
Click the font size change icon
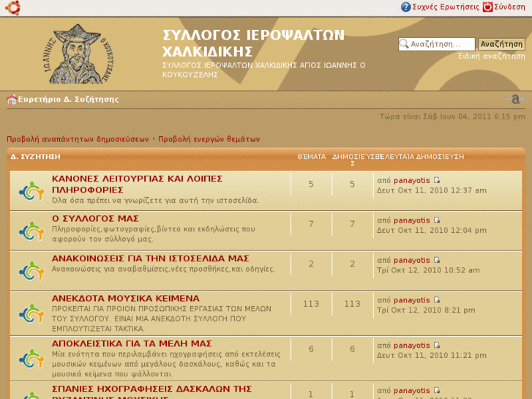tap(515, 99)
